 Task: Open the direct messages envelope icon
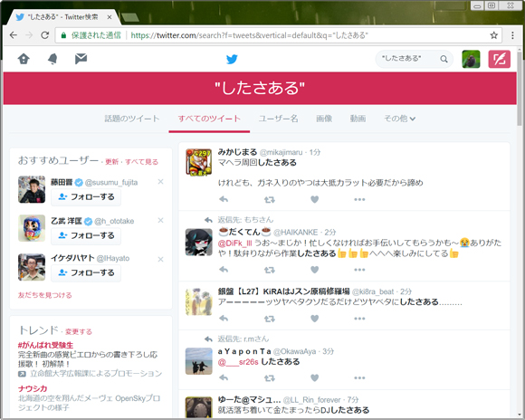tap(81, 59)
